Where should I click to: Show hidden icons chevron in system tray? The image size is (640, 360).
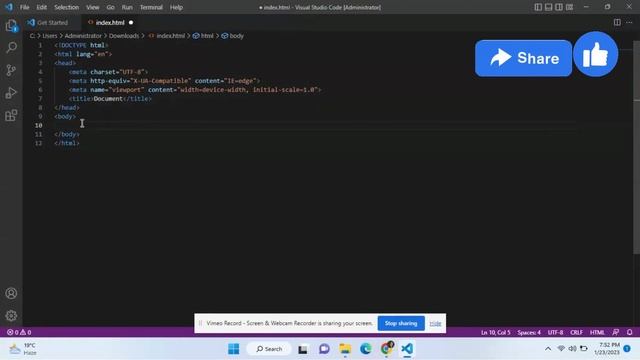point(548,349)
